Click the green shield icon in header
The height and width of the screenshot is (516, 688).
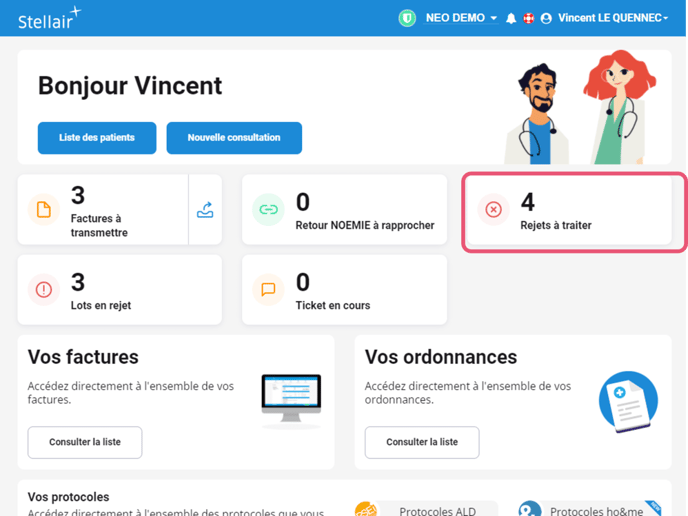(407, 18)
